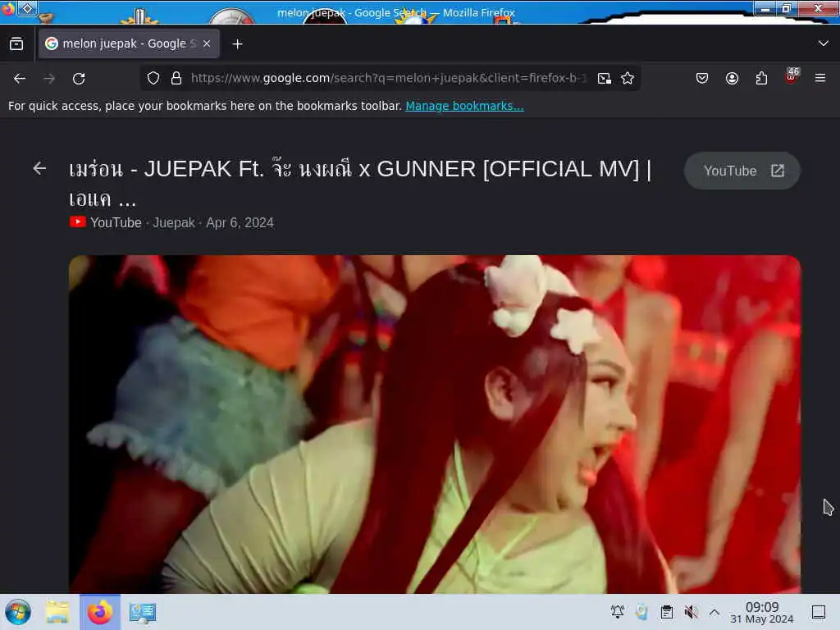Open the clock showing 09:09
Viewport: 840px width, 630px height.
762,612
